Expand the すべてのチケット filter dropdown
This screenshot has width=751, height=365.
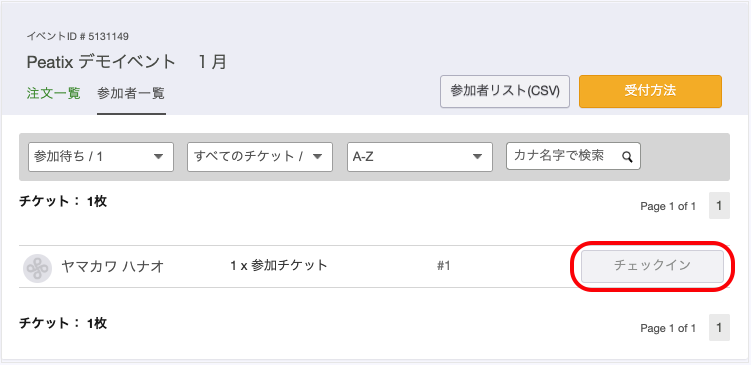tap(260, 157)
